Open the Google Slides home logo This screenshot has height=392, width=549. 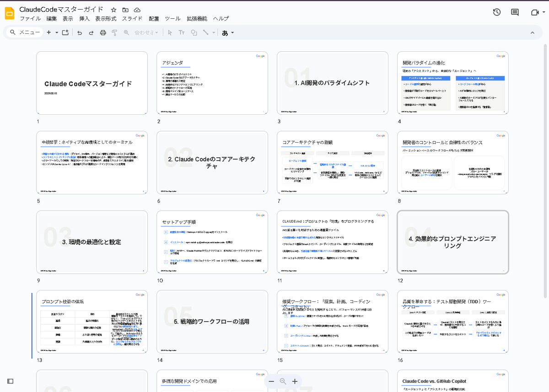coord(10,14)
